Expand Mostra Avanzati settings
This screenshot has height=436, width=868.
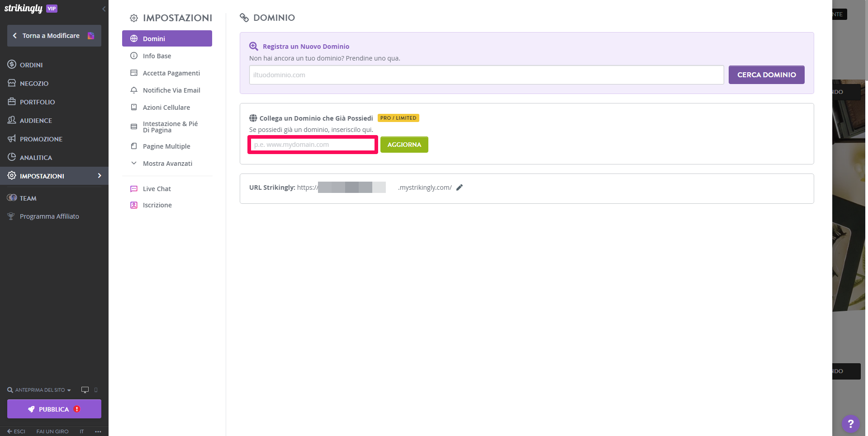(167, 164)
